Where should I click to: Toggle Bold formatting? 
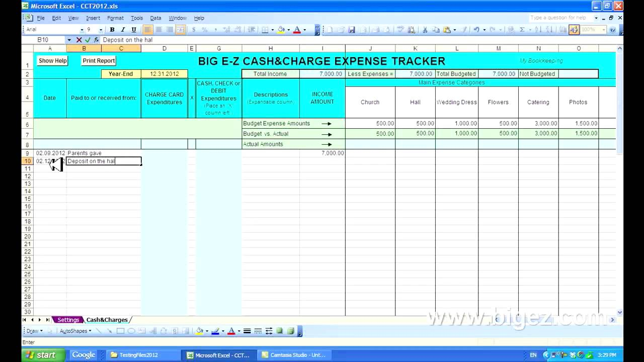112,29
